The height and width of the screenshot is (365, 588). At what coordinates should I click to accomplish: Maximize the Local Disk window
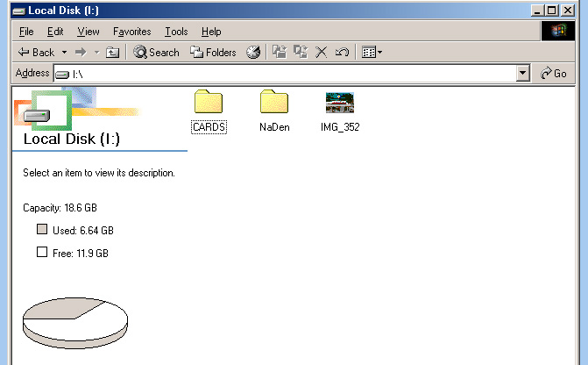point(551,11)
